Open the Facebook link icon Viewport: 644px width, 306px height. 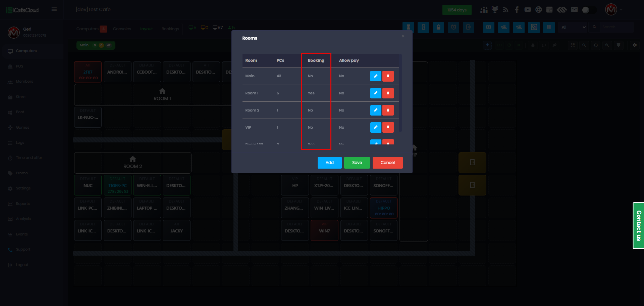(x=517, y=10)
